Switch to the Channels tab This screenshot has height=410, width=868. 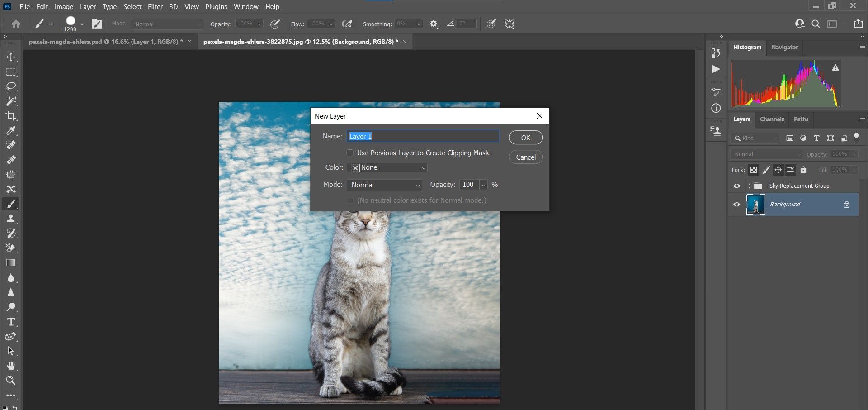(772, 119)
